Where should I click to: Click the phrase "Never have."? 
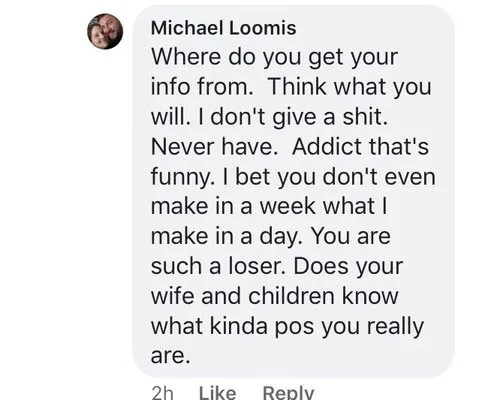pyautogui.click(x=214, y=147)
